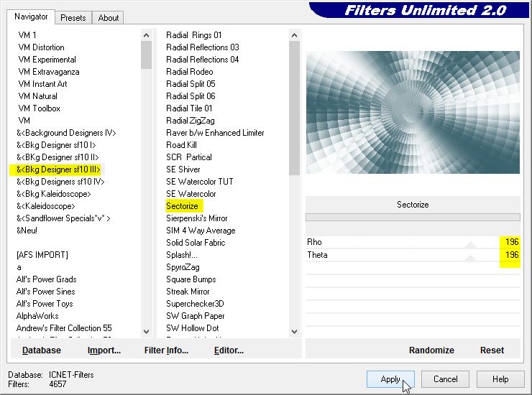Select Alf's Power Grads category
Viewport: 532px width, 395px height.
tap(46, 279)
